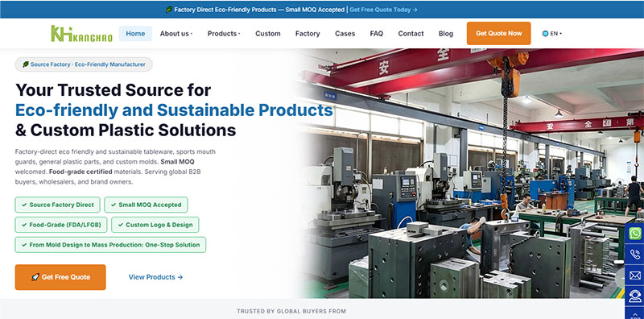Open the EN language selector

(x=552, y=34)
